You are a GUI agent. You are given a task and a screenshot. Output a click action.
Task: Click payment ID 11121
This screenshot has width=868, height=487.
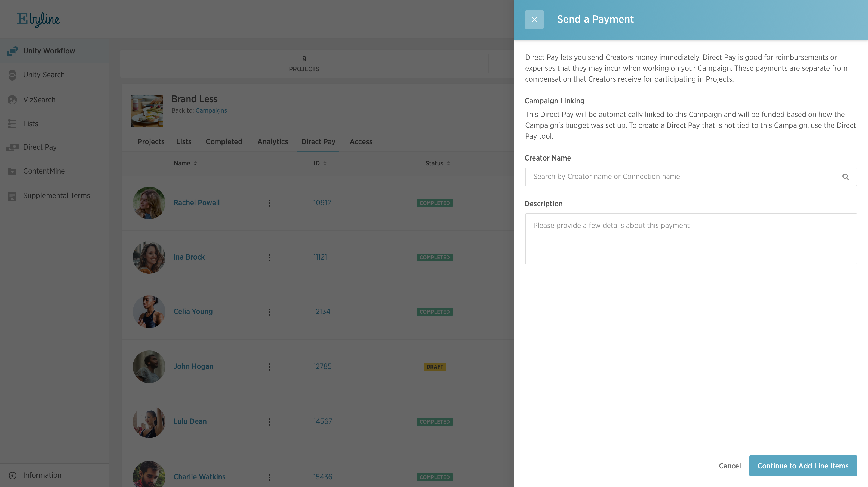coord(320,257)
